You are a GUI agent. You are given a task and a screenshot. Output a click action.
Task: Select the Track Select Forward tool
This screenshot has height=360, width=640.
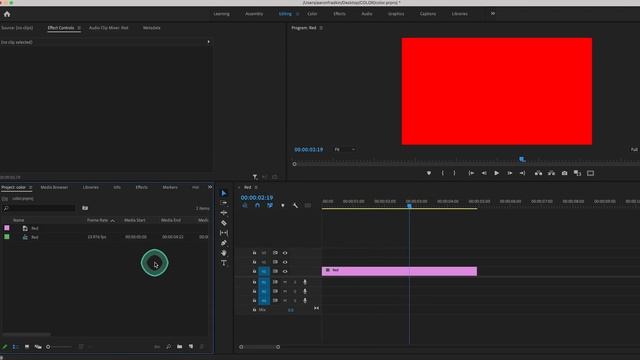tap(224, 203)
